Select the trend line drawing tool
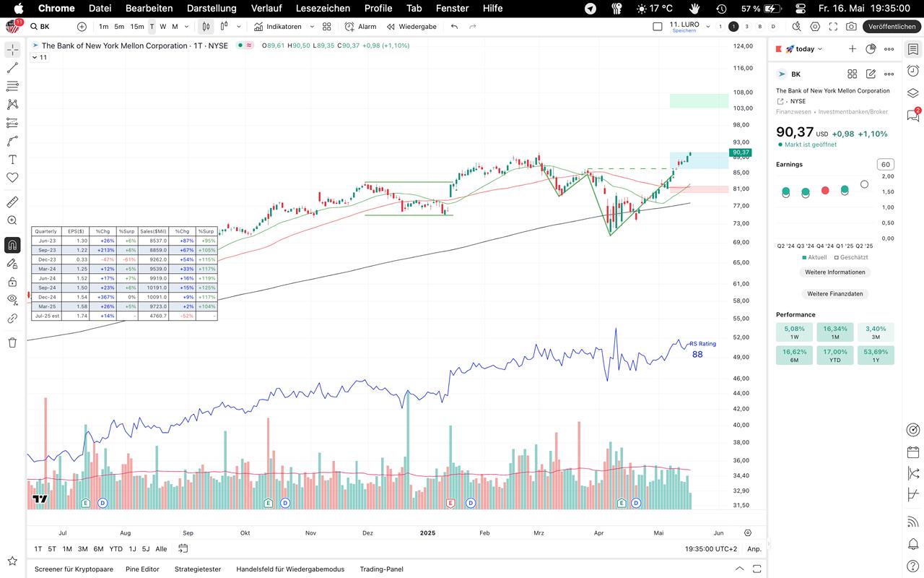Viewport: 924px width, 578px height. (12, 68)
